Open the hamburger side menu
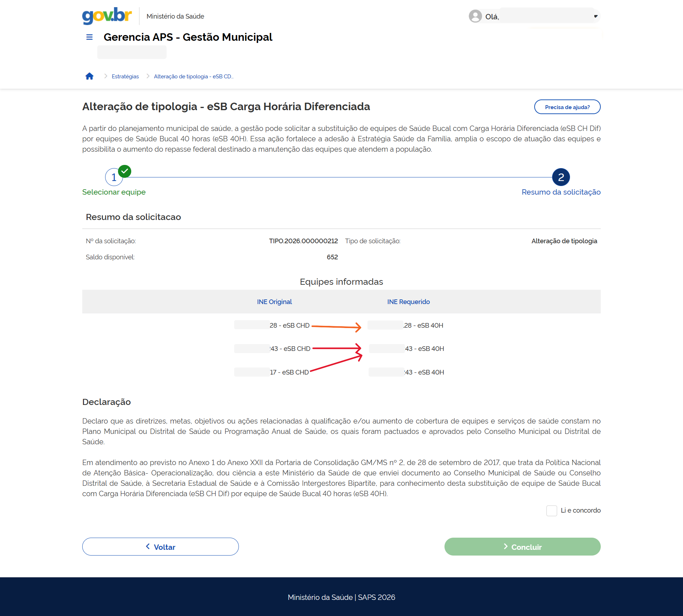Viewport: 683px width, 616px height. [89, 37]
